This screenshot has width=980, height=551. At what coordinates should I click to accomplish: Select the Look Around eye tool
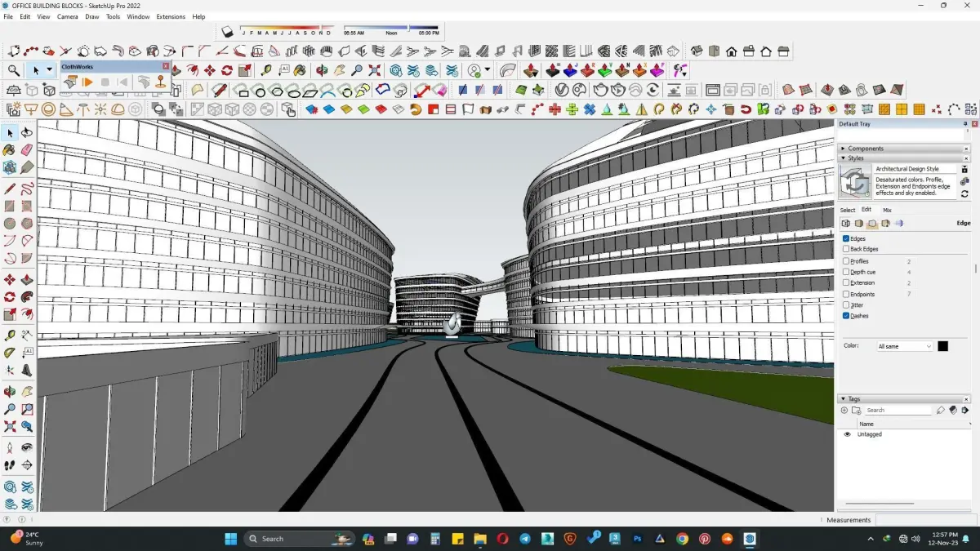point(27,447)
